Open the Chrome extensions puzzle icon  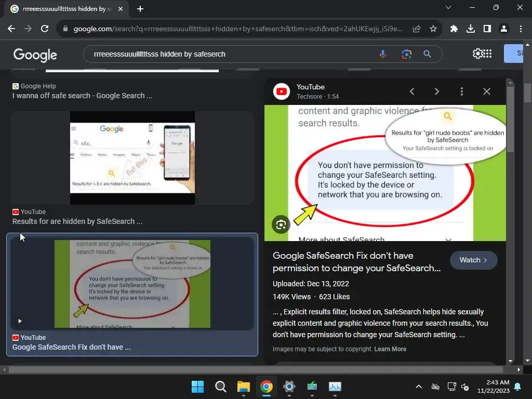point(454,29)
